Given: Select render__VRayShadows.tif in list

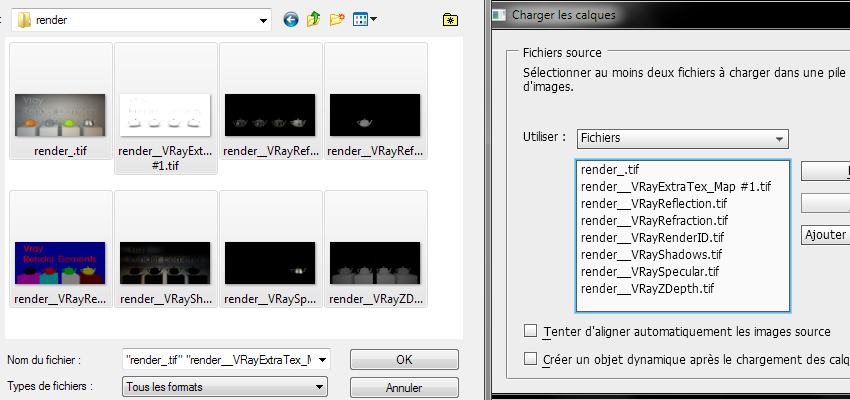Looking at the screenshot, I should (x=652, y=254).
